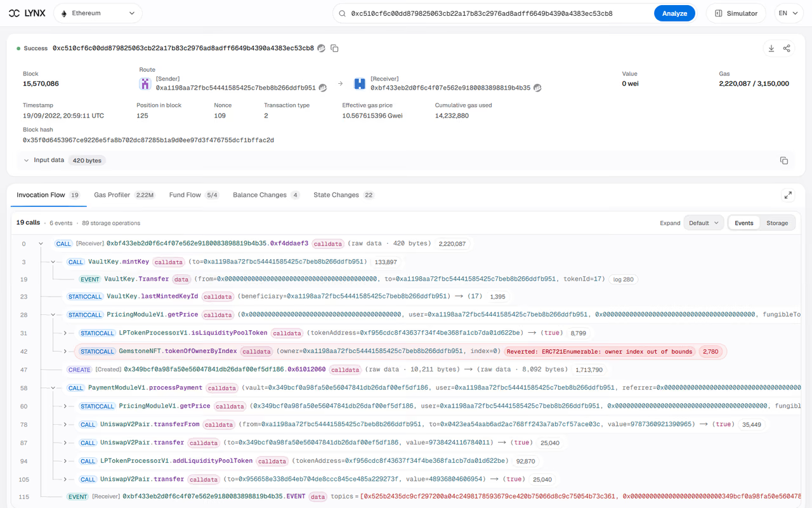Open the EN language dropdown

click(788, 13)
